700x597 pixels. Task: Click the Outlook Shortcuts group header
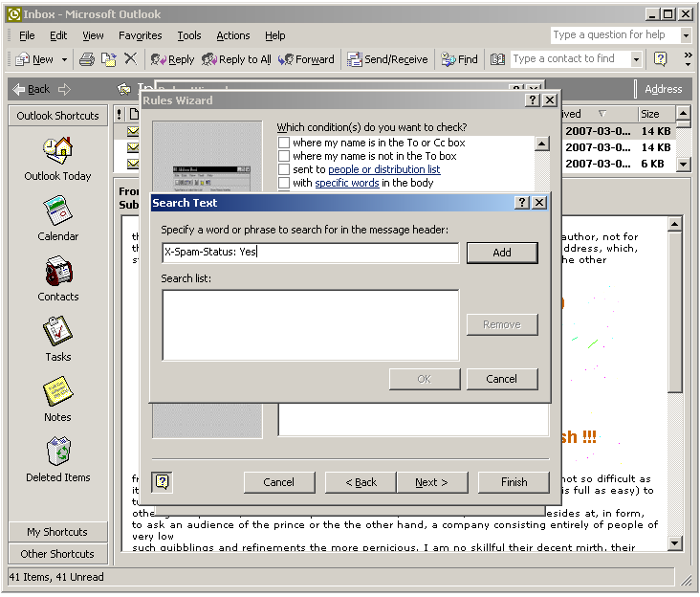tap(58, 116)
